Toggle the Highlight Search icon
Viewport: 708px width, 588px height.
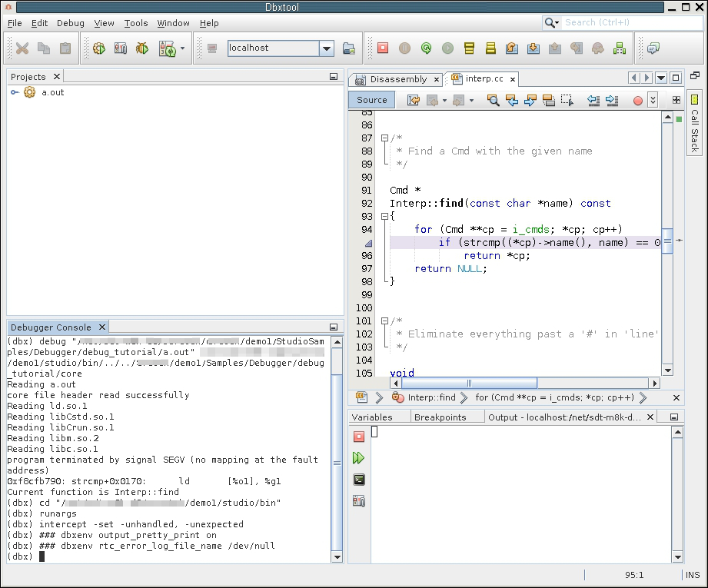click(549, 100)
